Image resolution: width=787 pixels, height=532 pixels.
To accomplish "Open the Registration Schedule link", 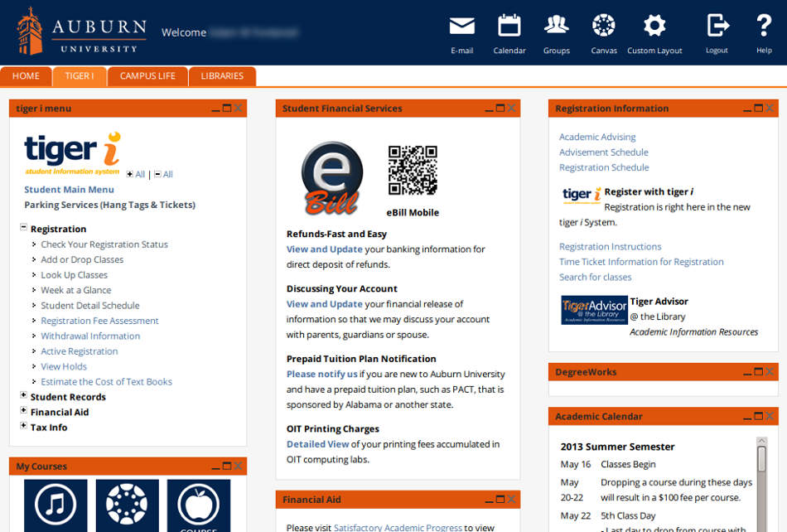I will (604, 167).
